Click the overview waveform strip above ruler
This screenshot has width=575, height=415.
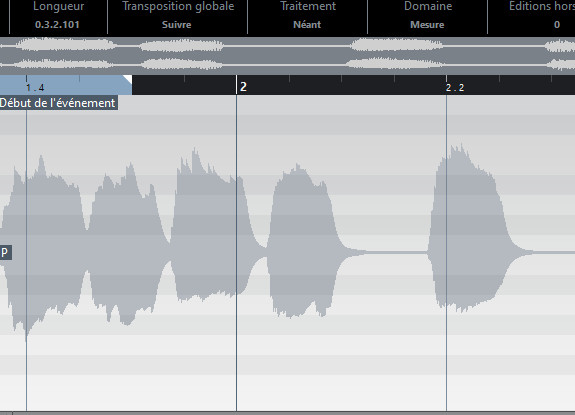tap(288, 56)
